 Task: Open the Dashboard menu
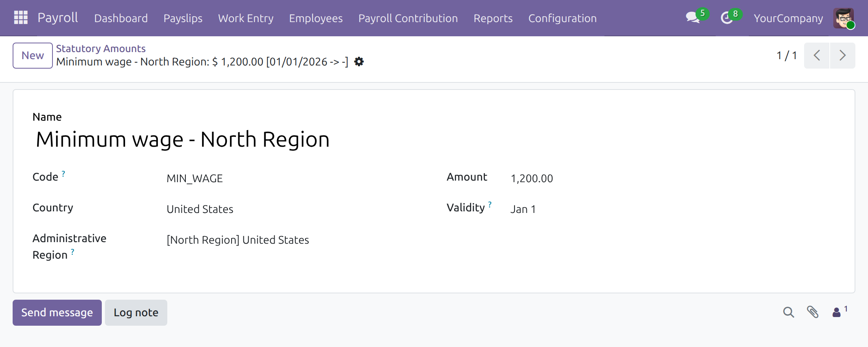(x=121, y=18)
